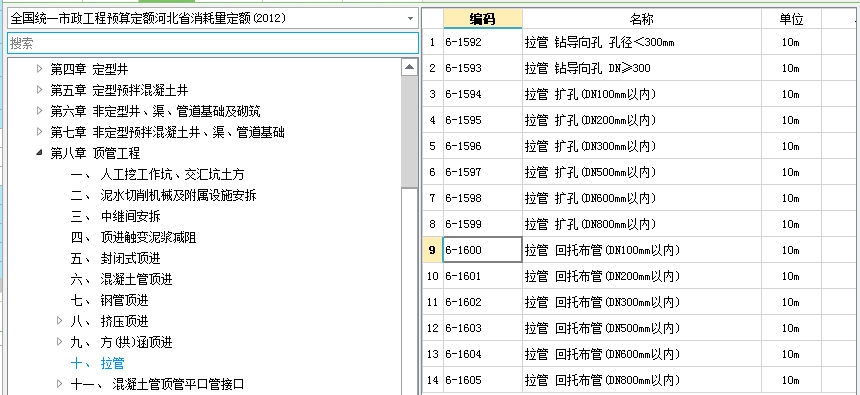Open 一、人工挖工作坑、交汇坑土方
The image size is (860, 395).
[157, 174]
